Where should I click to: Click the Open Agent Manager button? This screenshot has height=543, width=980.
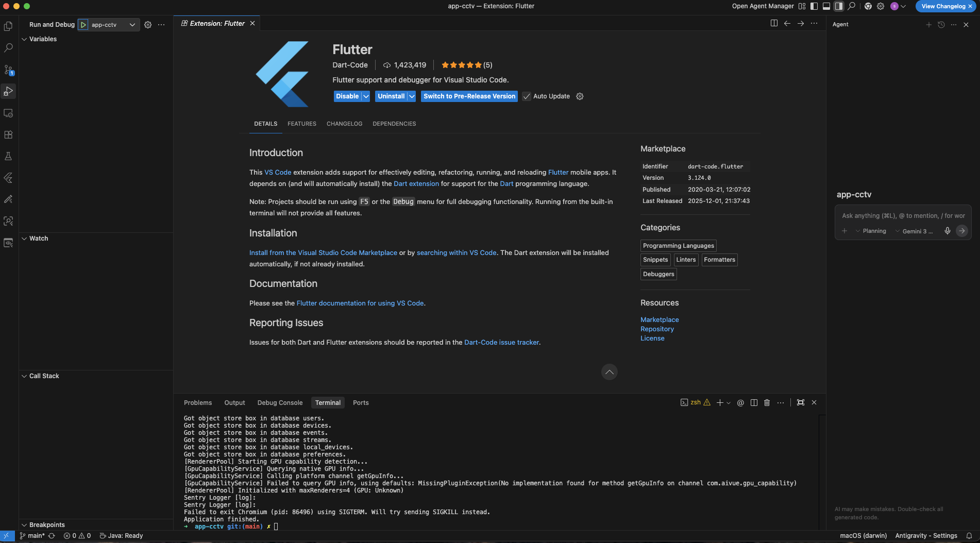[763, 6]
